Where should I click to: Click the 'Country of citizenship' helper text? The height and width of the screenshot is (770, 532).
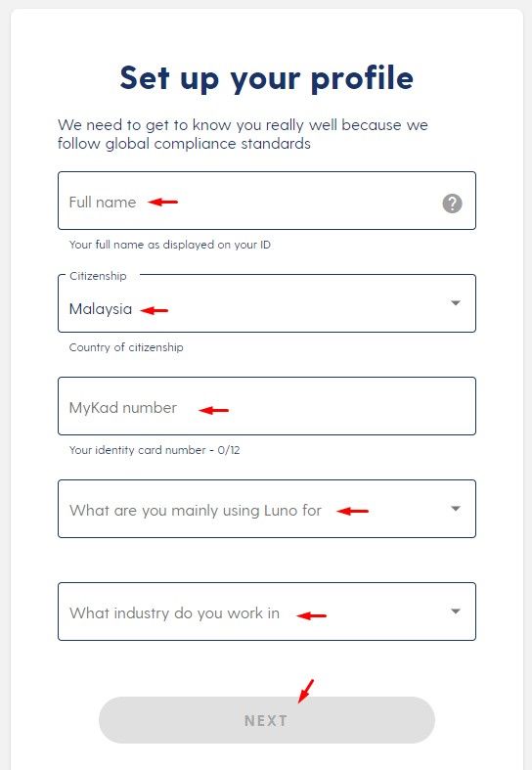point(126,347)
